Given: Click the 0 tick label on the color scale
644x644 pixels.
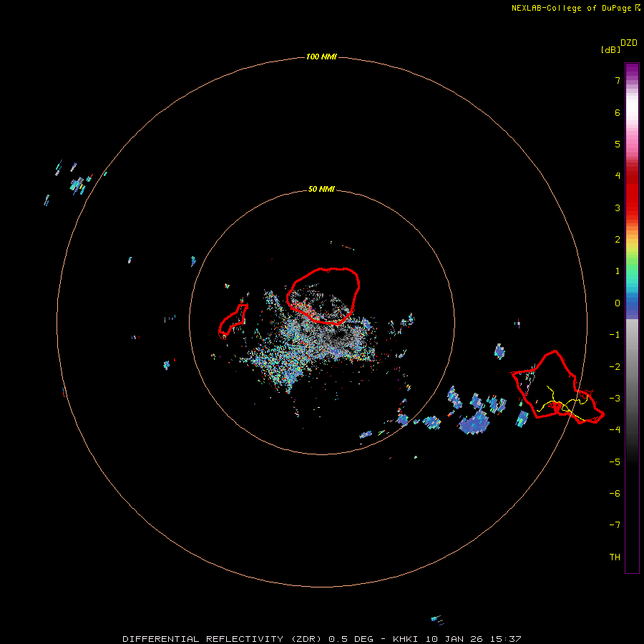Looking at the screenshot, I should (618, 303).
